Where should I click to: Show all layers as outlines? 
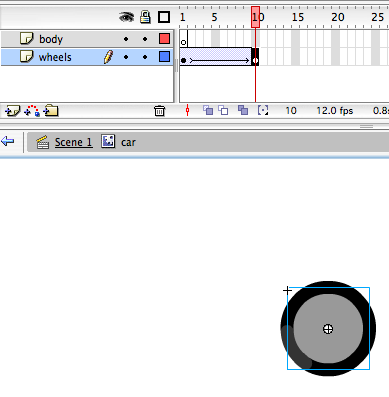pos(164,17)
